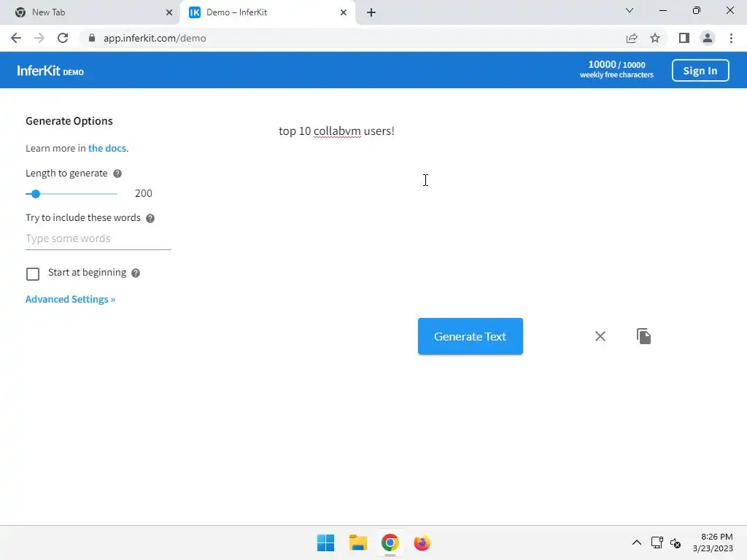This screenshot has width=747, height=560.
Task: Open the Windows Start menu
Action: (x=326, y=542)
